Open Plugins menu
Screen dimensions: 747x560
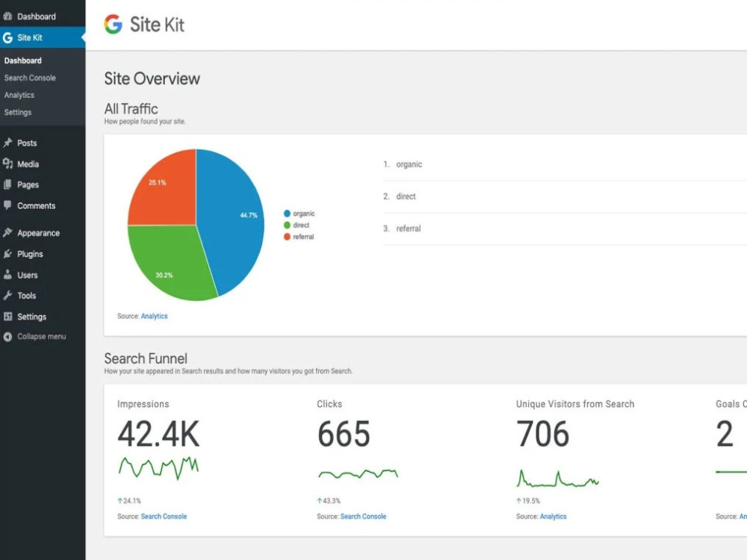(x=43, y=254)
